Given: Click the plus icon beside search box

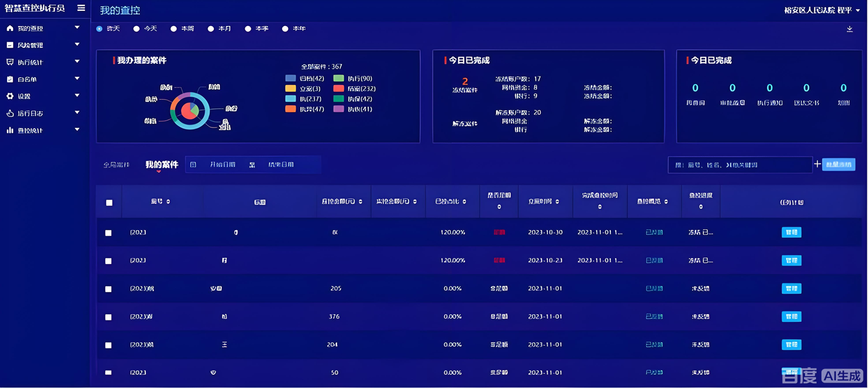Looking at the screenshot, I should [817, 164].
